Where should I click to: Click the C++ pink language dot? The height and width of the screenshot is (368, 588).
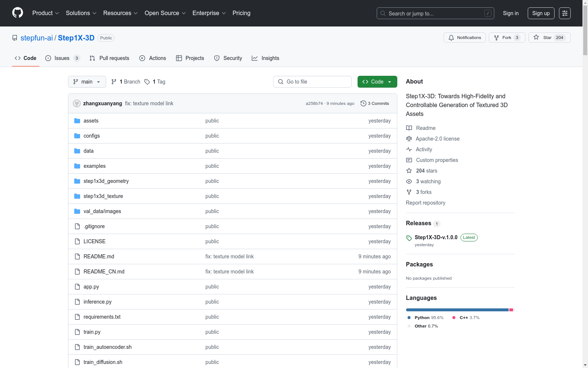click(454, 318)
